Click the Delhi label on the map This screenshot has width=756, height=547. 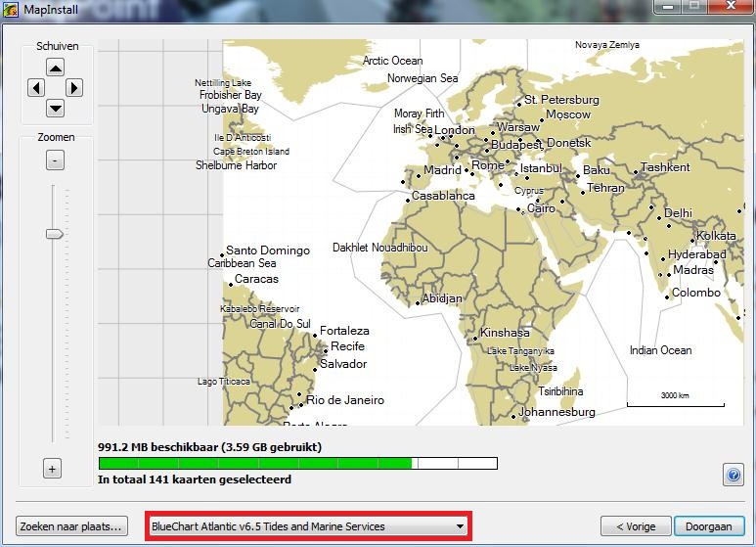coord(678,213)
